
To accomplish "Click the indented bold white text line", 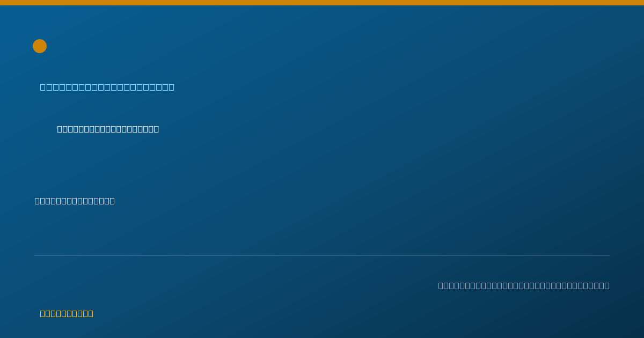I will (108, 129).
